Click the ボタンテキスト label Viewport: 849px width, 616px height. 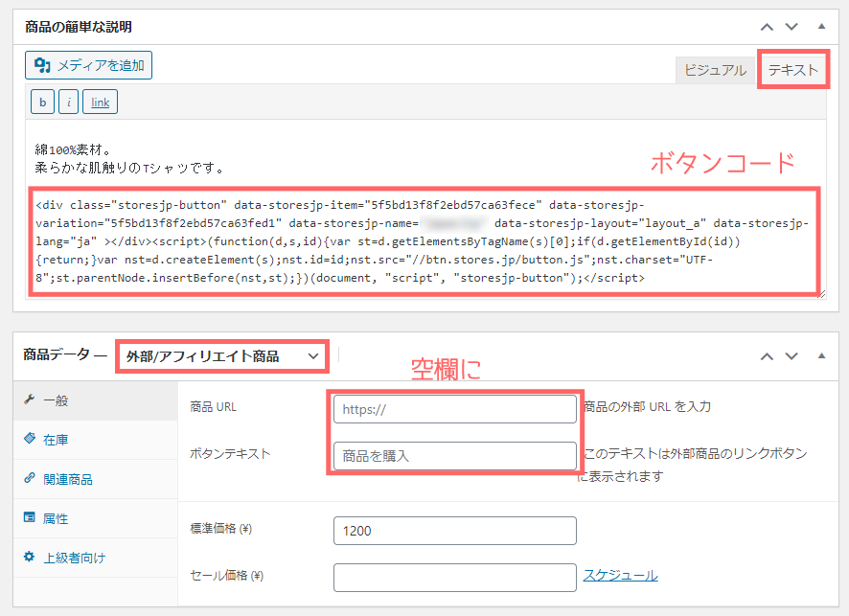230,453
